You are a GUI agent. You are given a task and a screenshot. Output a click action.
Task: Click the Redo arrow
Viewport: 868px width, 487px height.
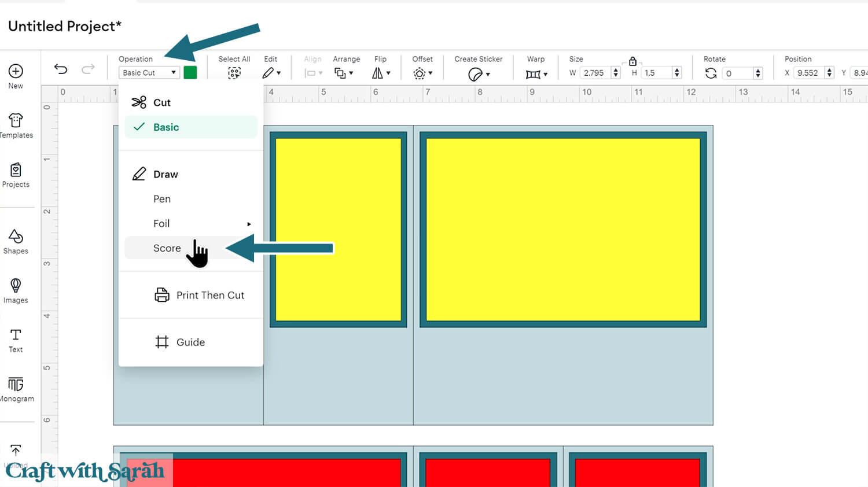(88, 69)
